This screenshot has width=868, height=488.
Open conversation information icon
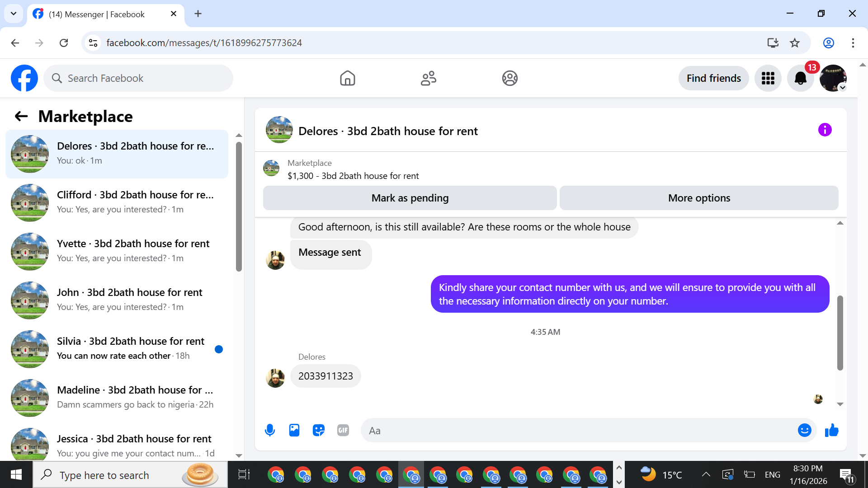point(825,130)
